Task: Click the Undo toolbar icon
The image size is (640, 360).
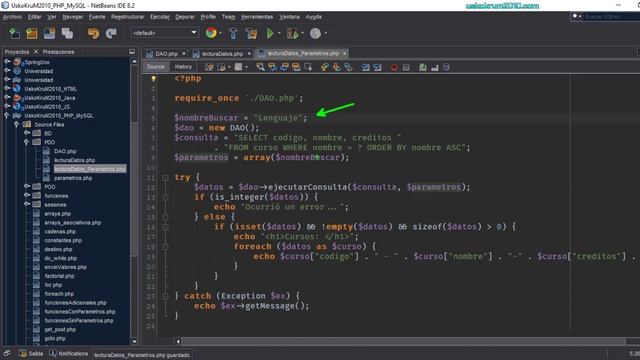Action: [93, 33]
